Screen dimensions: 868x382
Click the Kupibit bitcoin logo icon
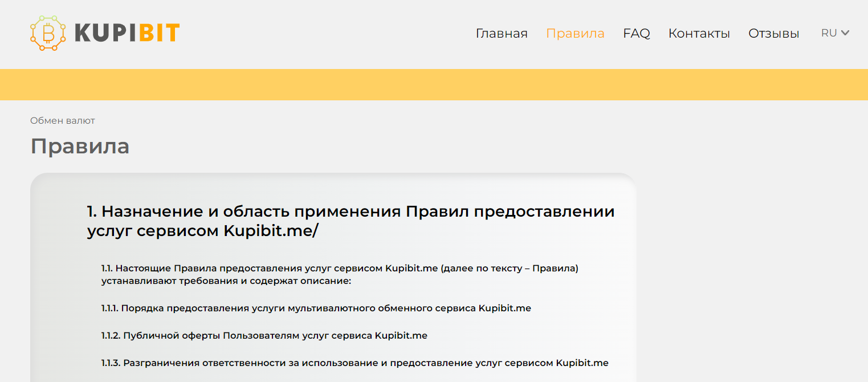click(48, 33)
